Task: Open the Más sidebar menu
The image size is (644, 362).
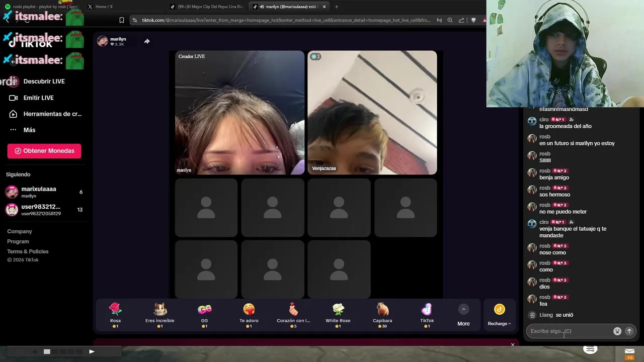Action: (x=23, y=130)
